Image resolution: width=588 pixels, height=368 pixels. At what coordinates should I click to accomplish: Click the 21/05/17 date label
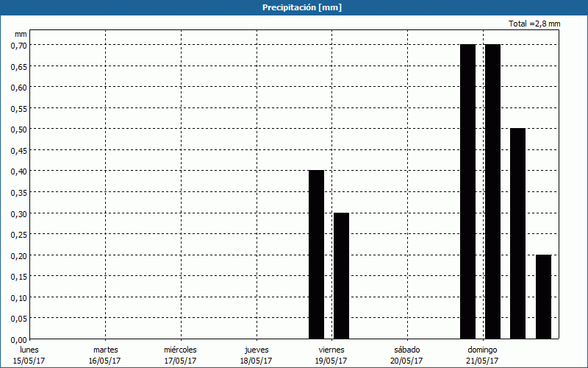click(481, 361)
